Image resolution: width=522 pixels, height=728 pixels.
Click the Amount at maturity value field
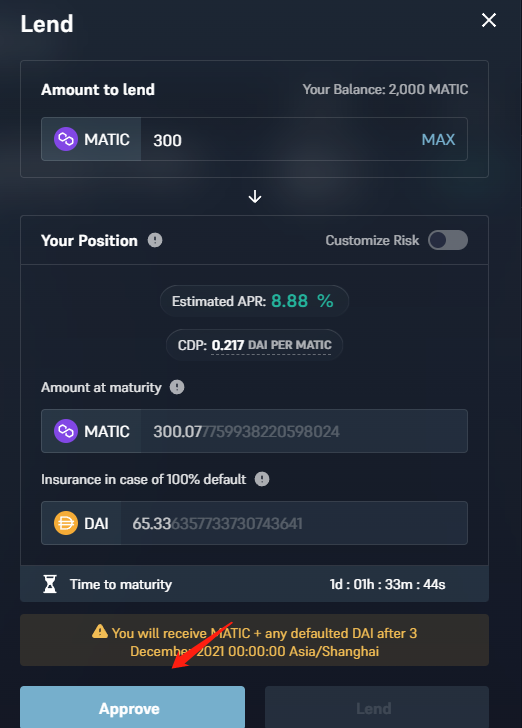304,431
